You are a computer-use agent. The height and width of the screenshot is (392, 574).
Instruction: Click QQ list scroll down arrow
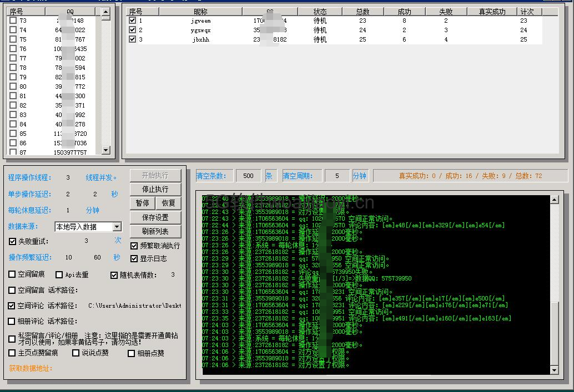point(106,150)
